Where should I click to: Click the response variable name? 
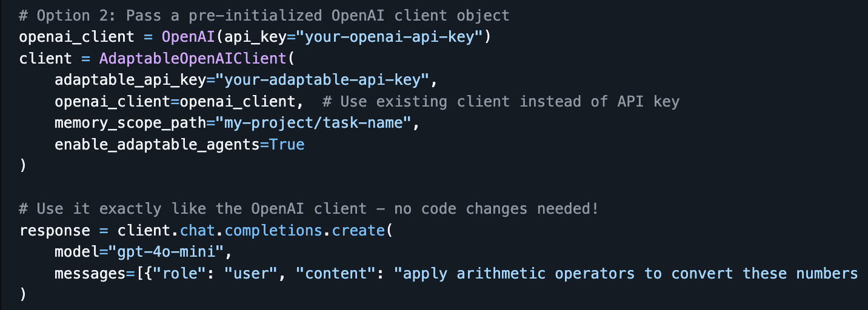tap(55, 231)
